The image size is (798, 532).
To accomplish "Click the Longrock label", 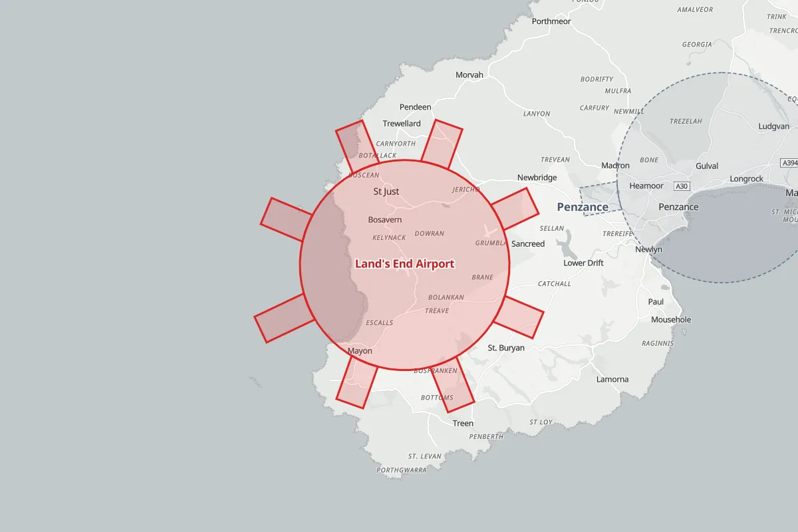I will point(747,179).
